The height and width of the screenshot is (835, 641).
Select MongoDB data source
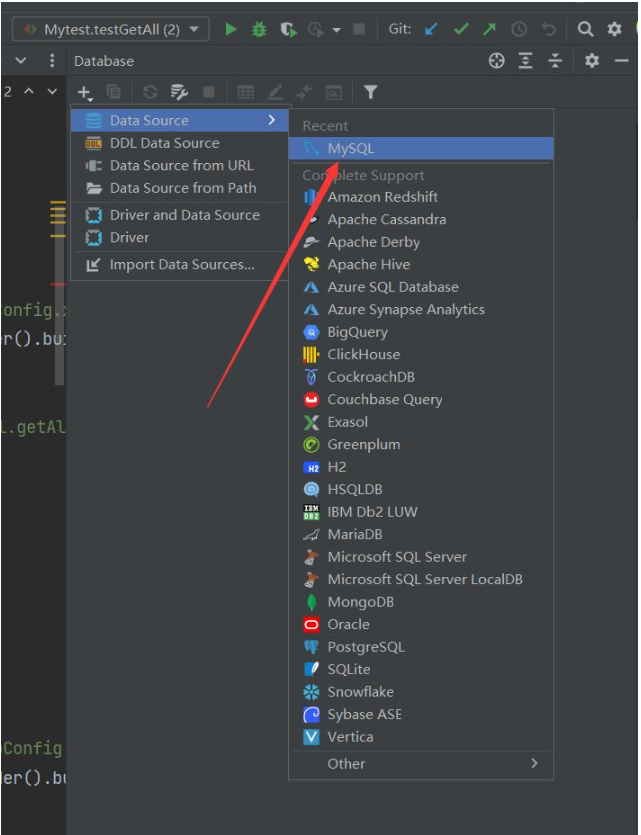(421, 602)
